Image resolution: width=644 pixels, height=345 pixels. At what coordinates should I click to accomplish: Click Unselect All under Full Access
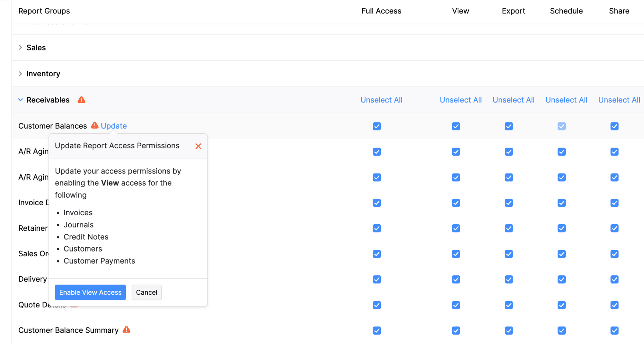tap(381, 100)
